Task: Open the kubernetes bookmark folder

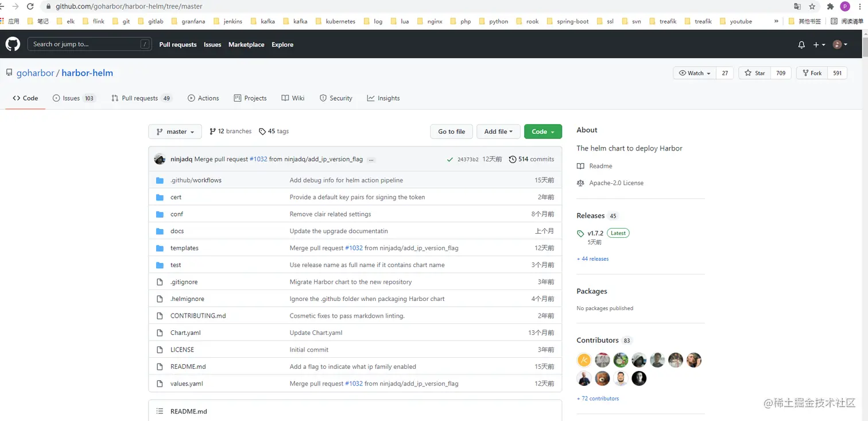Action: point(335,21)
